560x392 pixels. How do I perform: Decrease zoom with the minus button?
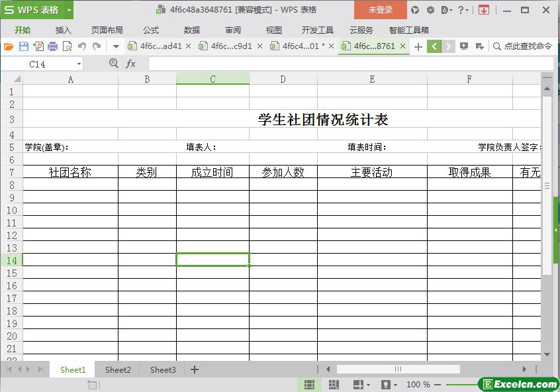438,385
